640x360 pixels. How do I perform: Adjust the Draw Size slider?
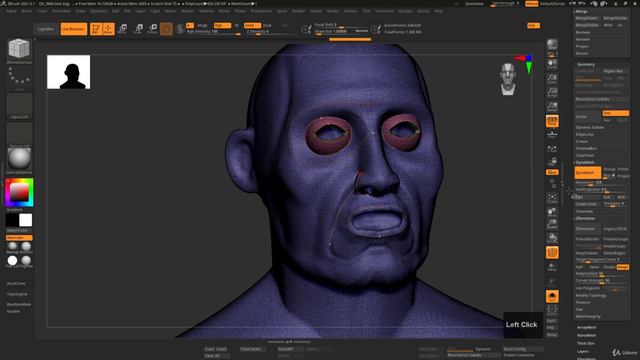[341, 31]
